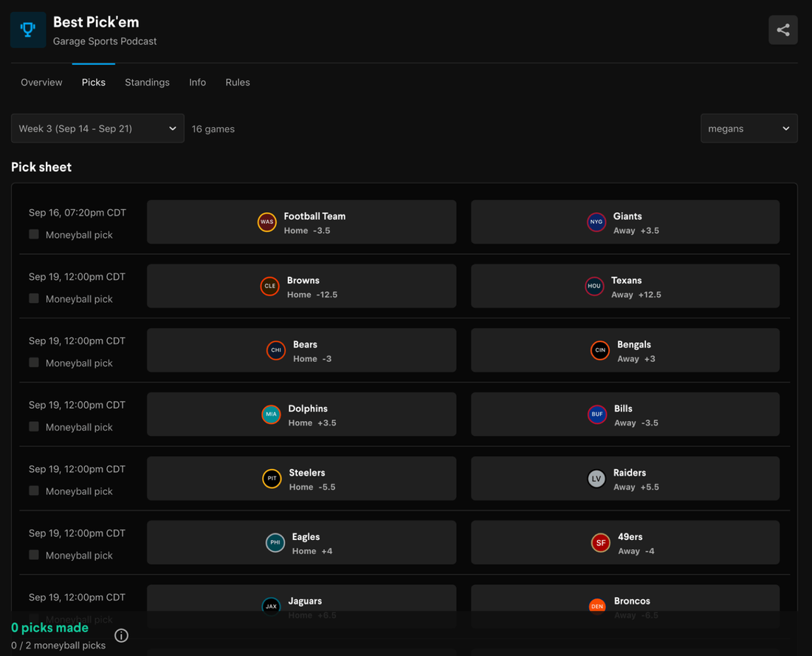
Task: Enable Moneyball pick for Football Team vs Giants
Action: coord(34,234)
